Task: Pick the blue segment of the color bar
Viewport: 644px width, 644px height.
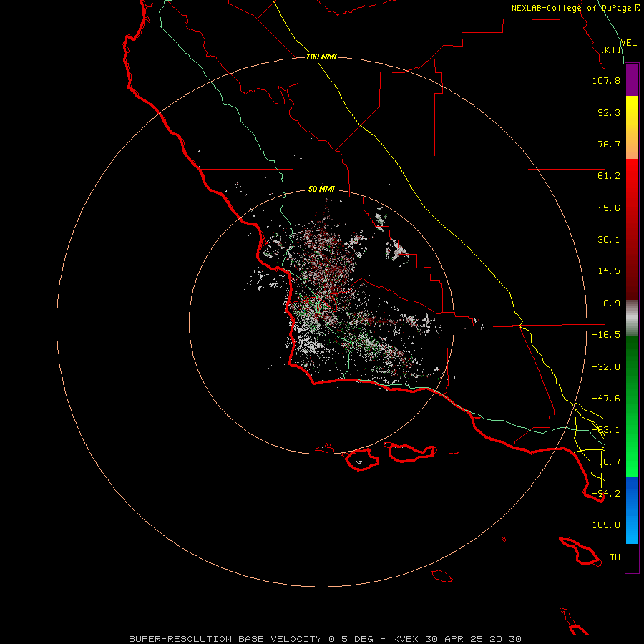Action: [x=632, y=510]
